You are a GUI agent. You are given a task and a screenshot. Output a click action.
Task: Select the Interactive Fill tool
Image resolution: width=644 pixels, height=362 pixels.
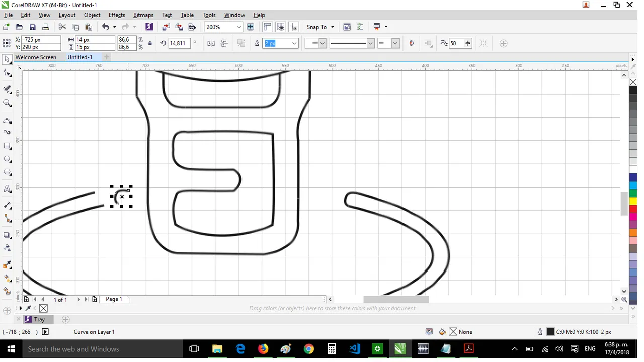point(7,278)
